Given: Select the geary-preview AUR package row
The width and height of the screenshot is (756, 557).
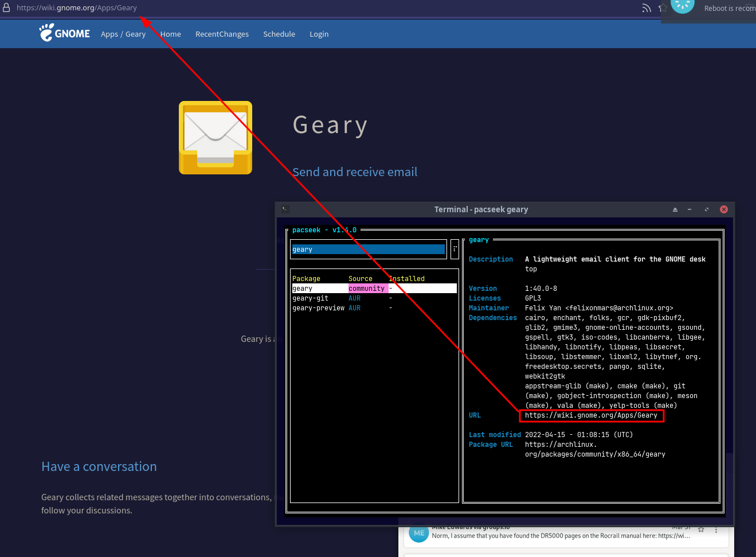Looking at the screenshot, I should click(374, 308).
